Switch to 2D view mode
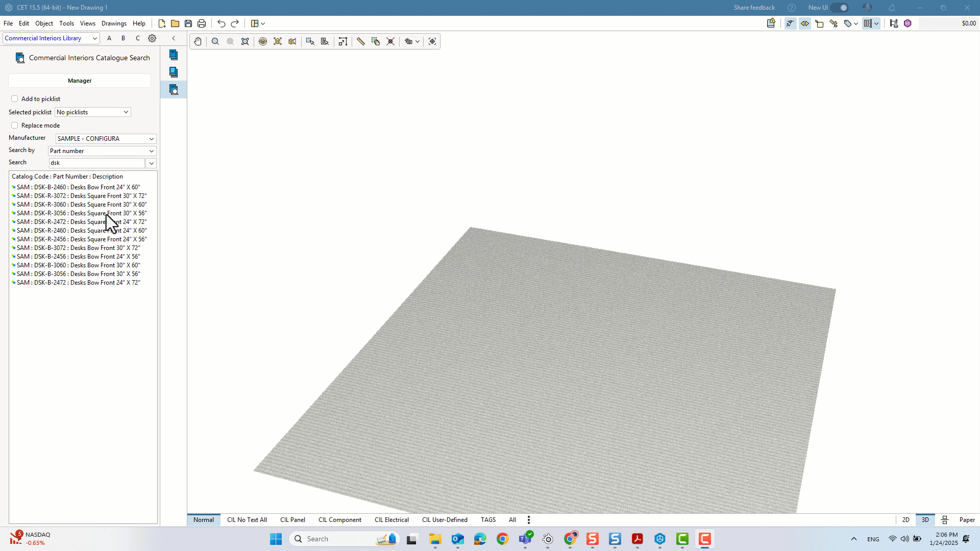Screen dimensions: 980x551 (905, 520)
